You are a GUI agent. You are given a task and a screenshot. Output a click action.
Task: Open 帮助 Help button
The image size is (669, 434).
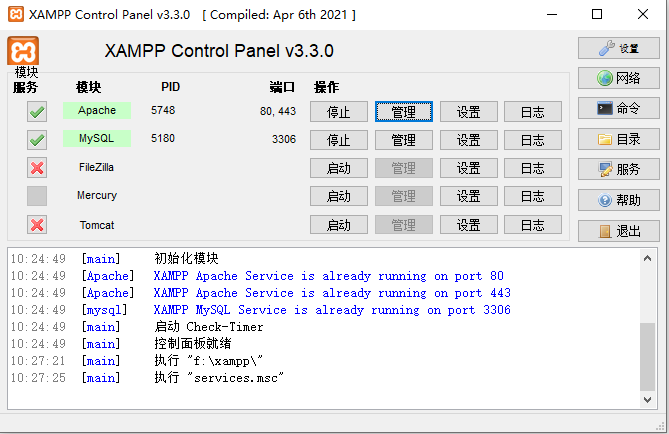point(618,200)
